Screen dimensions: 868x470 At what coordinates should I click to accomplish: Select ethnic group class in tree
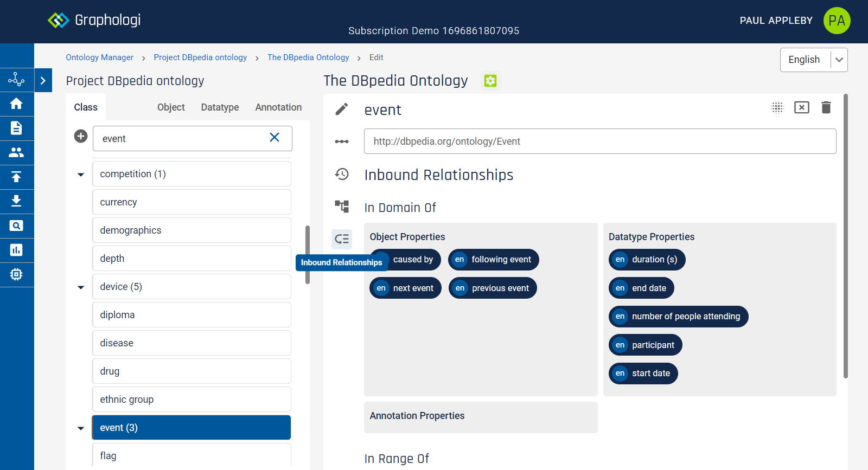point(192,400)
